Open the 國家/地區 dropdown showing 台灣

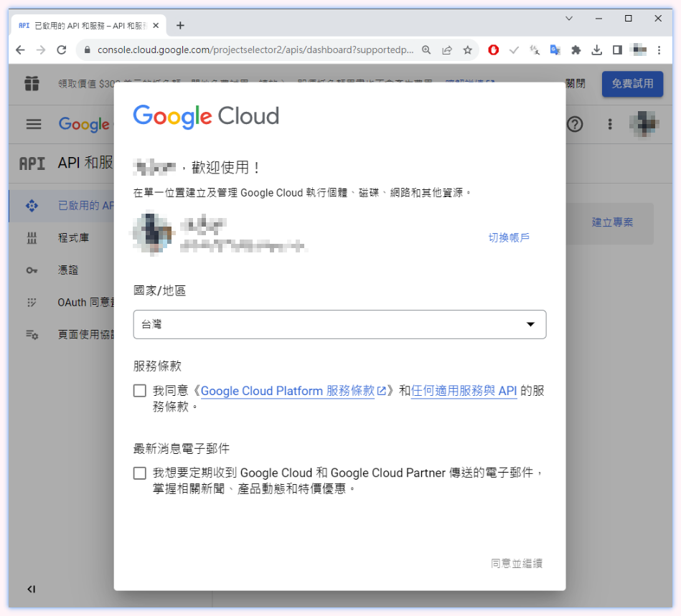coord(339,324)
